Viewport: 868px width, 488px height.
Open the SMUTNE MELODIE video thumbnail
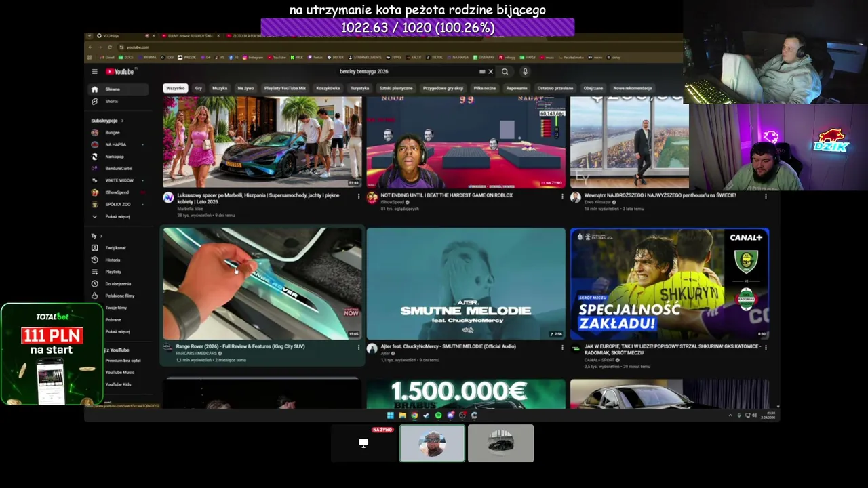tap(466, 283)
